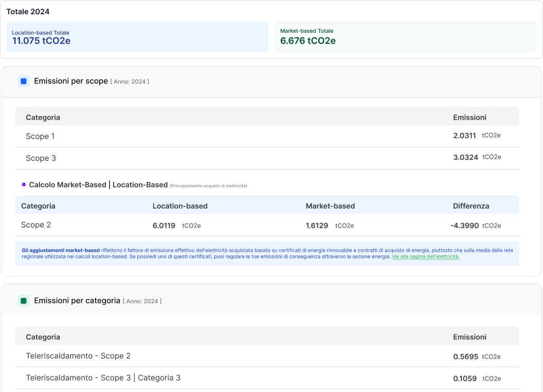Click the blue Emissioni per scope section icon
Viewport: 543px width, 392px height.
(x=23, y=81)
